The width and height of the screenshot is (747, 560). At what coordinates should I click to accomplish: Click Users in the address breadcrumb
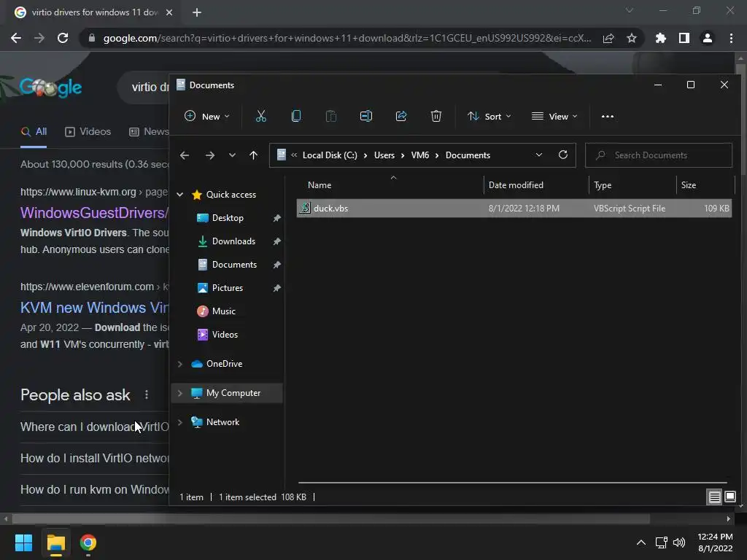pyautogui.click(x=384, y=155)
